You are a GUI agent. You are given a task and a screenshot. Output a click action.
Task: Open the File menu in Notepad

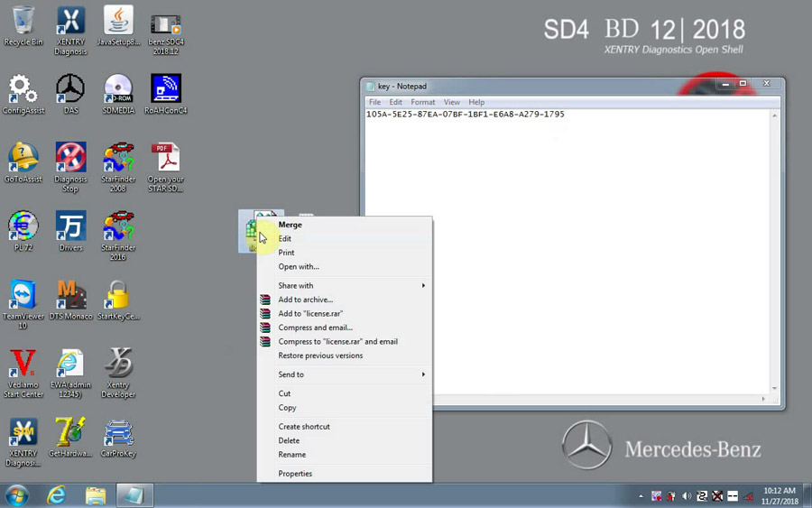pyautogui.click(x=374, y=102)
